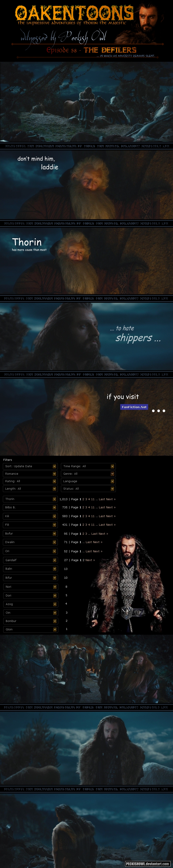Expand the Bilbo B. character dropdown
This screenshot has height=868, width=173.
pos(30,507)
